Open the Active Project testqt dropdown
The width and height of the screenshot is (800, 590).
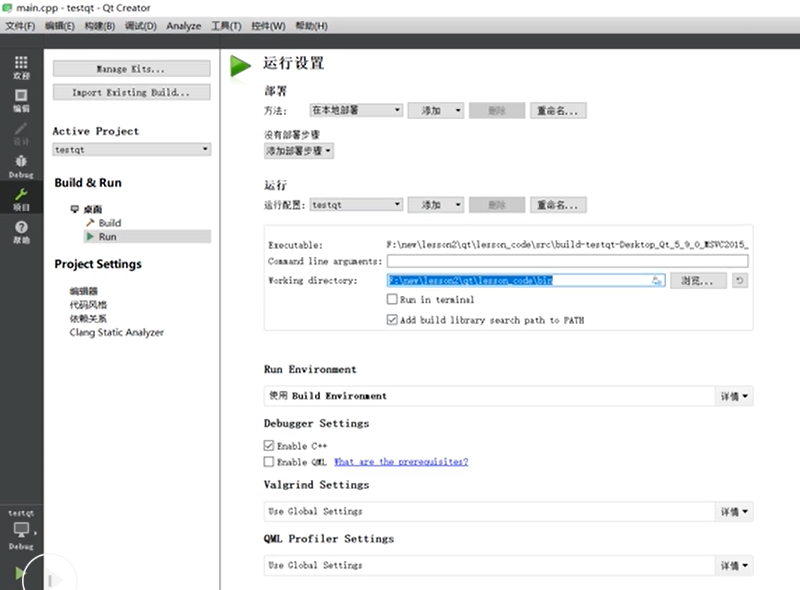point(132,149)
